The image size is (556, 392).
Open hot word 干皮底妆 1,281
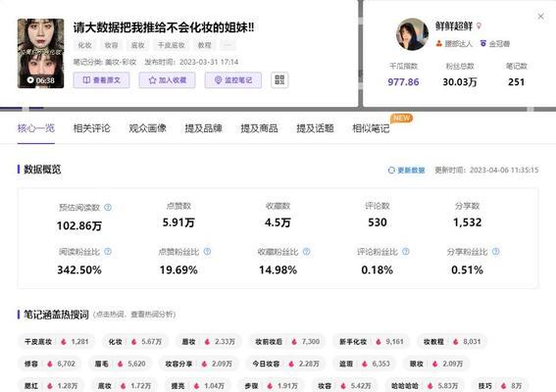click(56, 342)
